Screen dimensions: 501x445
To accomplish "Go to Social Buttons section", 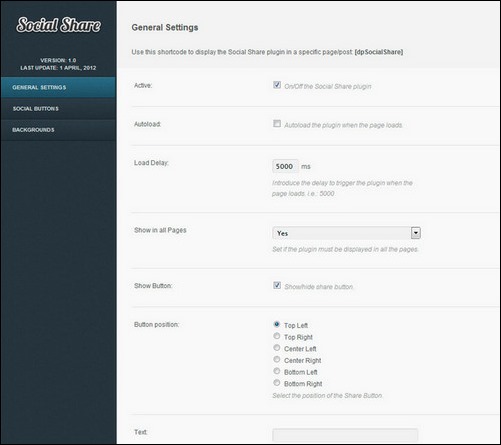I will (58, 109).
